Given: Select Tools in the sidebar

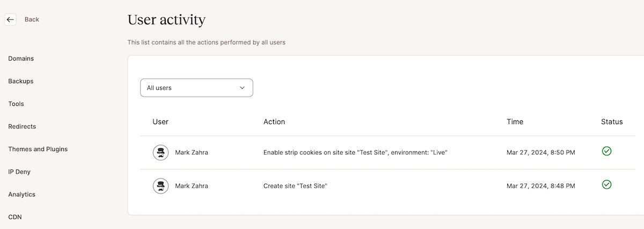Looking at the screenshot, I should [16, 104].
